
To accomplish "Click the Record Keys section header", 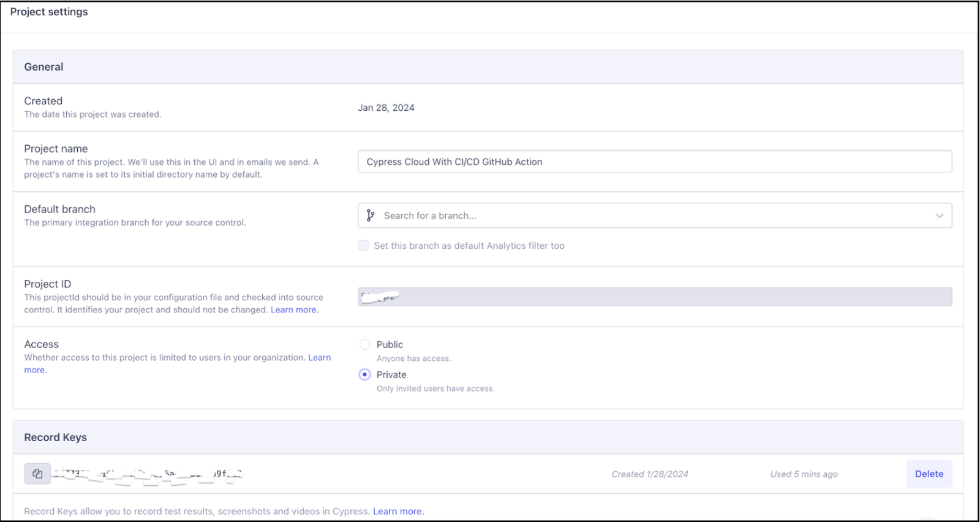I will pos(55,437).
